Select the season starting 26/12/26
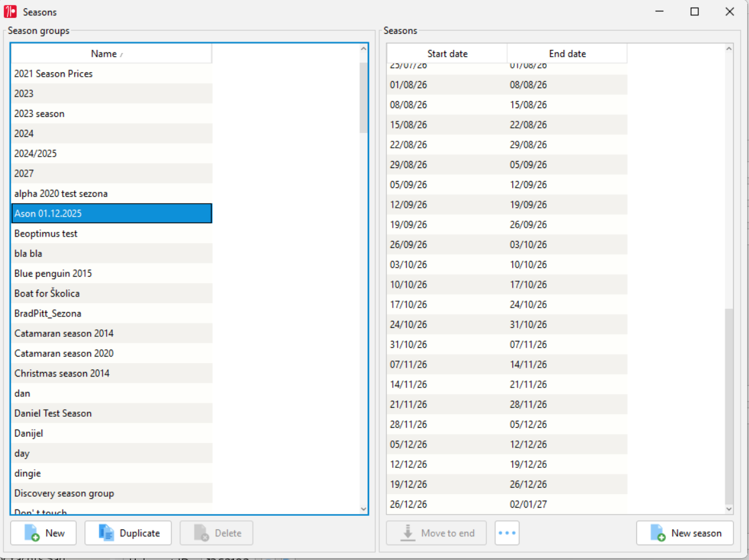 pos(507,504)
